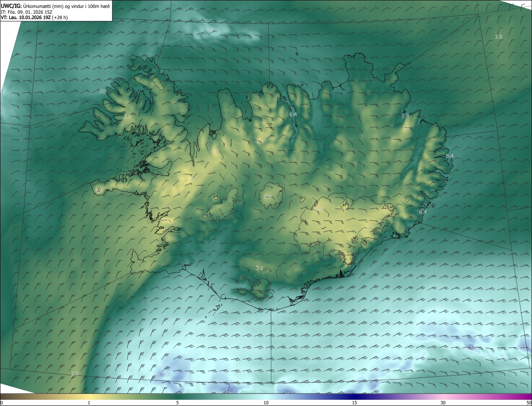Click the 8.4 value label north of Iceland
This screenshot has width=532, height=406.
pos(210,29)
